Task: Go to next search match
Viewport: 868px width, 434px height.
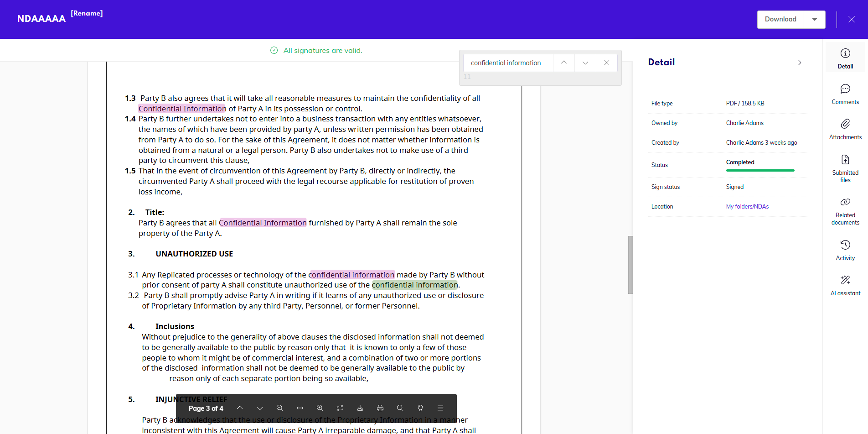Action: 585,63
